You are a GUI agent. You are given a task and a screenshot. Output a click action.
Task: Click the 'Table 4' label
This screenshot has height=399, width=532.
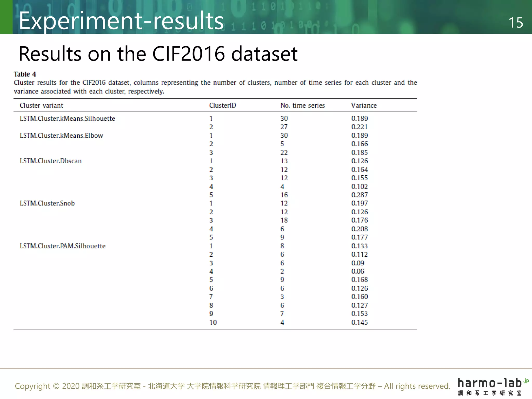click(25, 74)
